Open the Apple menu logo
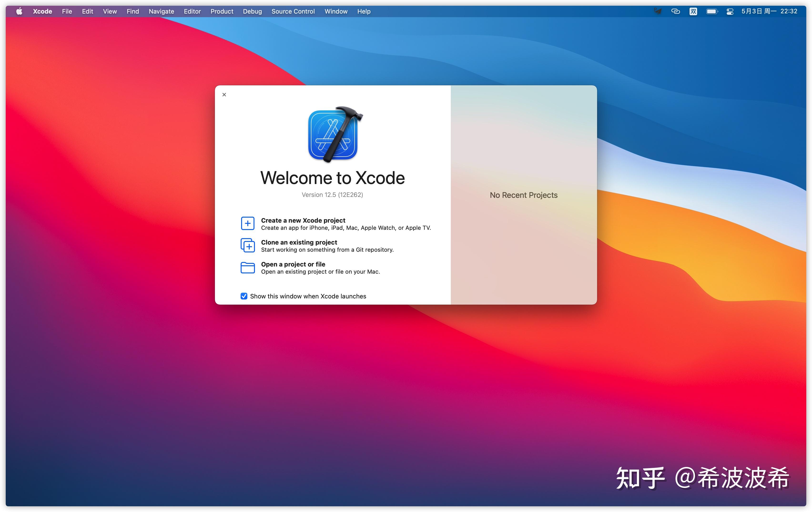 click(x=19, y=11)
